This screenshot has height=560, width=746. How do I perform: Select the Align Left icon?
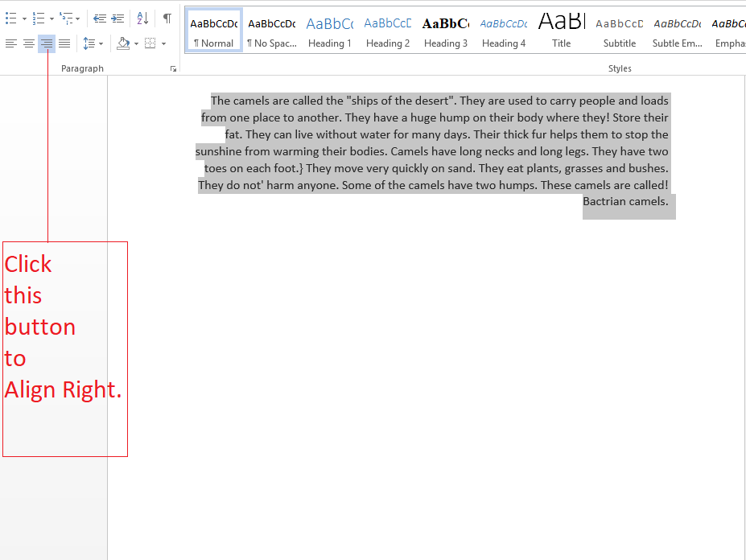click(x=11, y=43)
